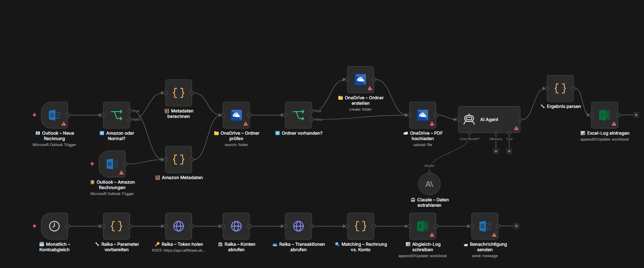Image resolution: width=644 pixels, height=268 pixels.
Task: Click the 'send: message' subtitle text
Action: pos(485,256)
